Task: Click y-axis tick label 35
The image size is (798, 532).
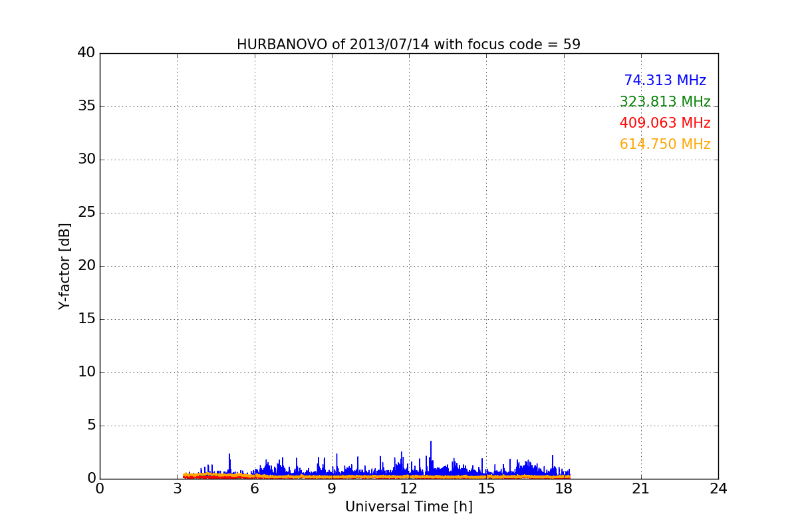Action: point(86,106)
